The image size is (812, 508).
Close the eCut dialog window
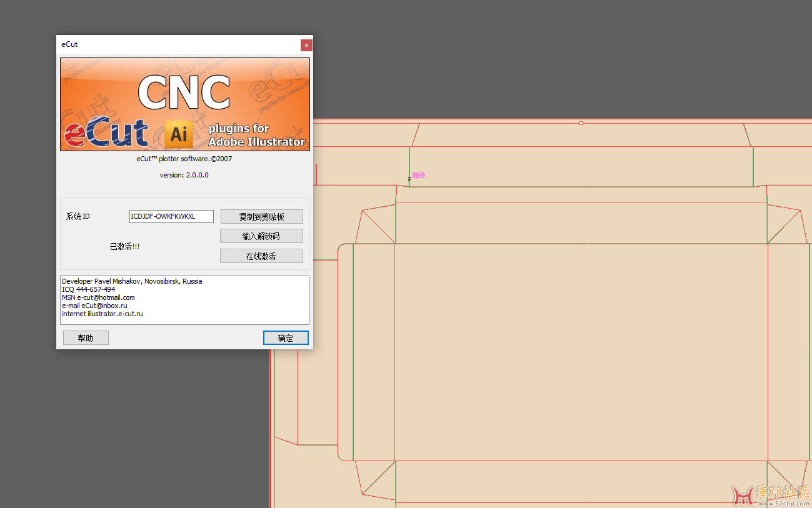point(306,45)
